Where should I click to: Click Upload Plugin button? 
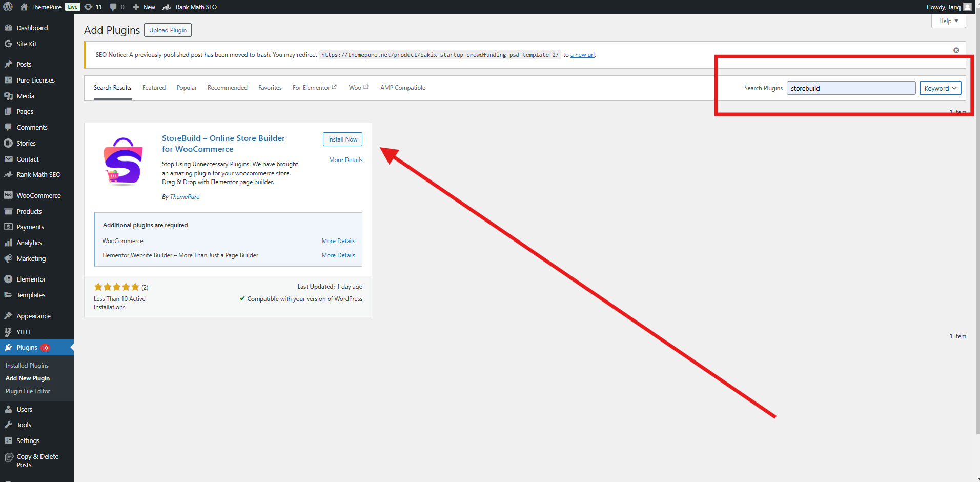click(168, 30)
